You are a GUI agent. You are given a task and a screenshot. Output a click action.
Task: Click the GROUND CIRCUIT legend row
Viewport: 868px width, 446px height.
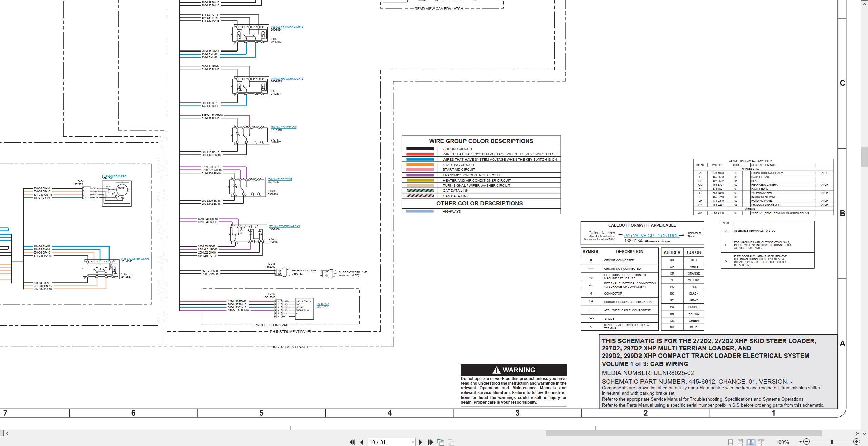(481, 149)
